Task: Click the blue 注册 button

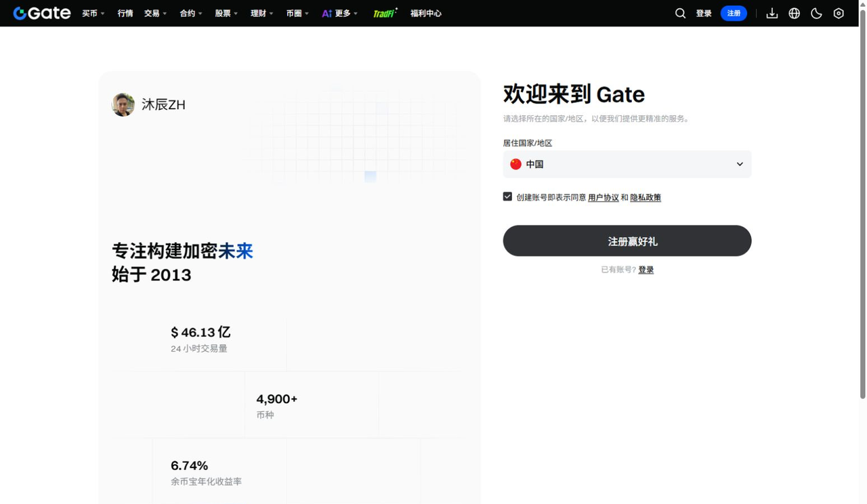Action: click(x=734, y=14)
